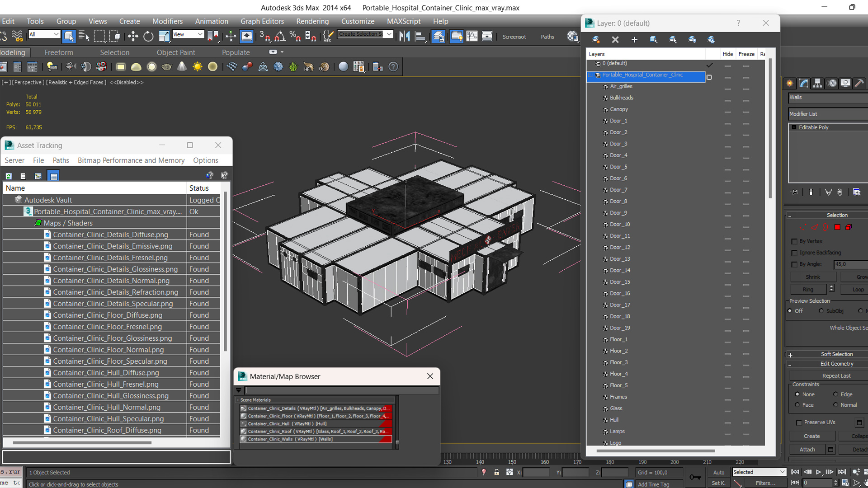Switch to the Freeform ribbon tab

click(x=59, y=52)
